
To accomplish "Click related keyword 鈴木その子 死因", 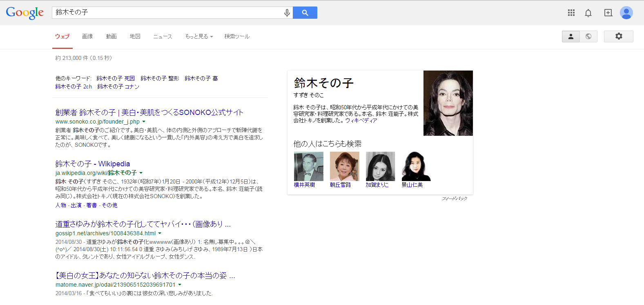I will point(116,78).
